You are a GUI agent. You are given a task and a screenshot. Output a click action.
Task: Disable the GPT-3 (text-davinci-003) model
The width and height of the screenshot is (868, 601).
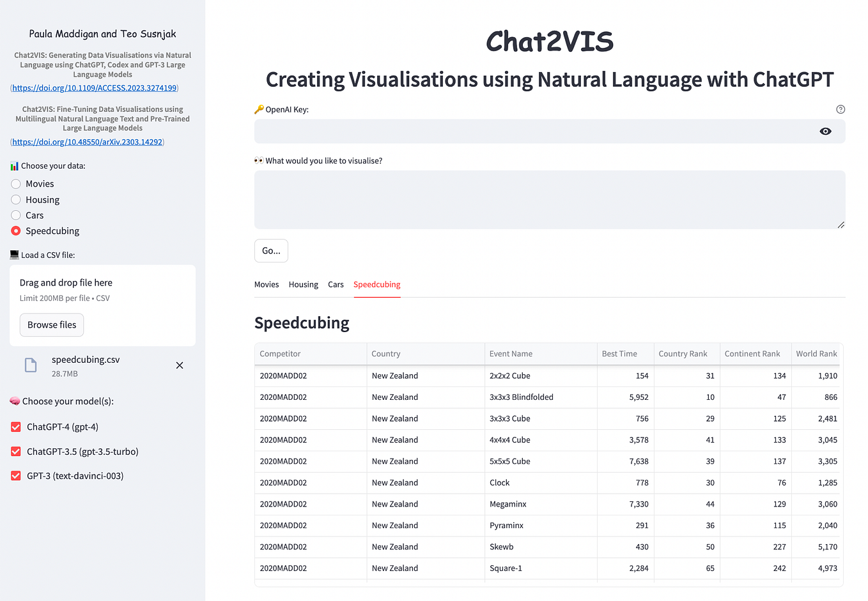click(x=15, y=475)
